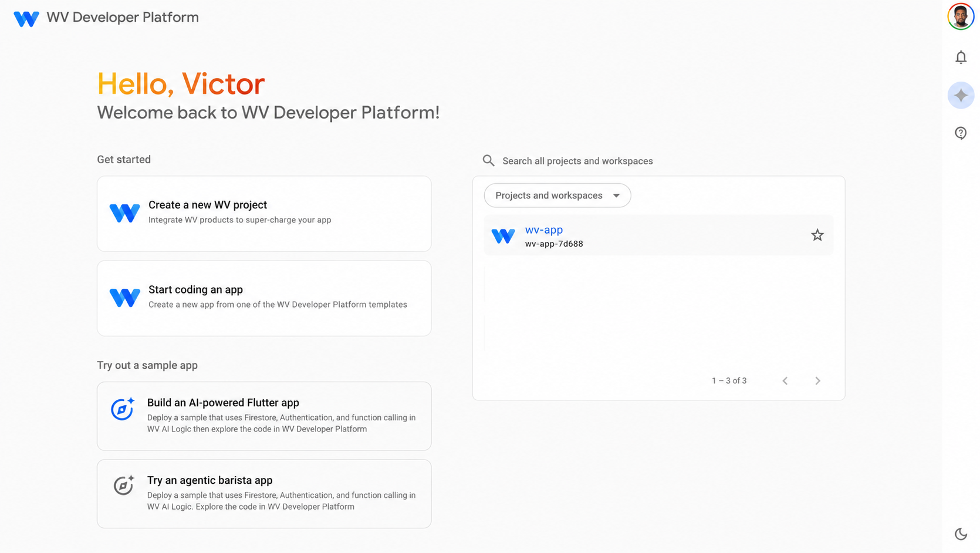Click the Get started heading
The image size is (980, 553).
pos(124,160)
